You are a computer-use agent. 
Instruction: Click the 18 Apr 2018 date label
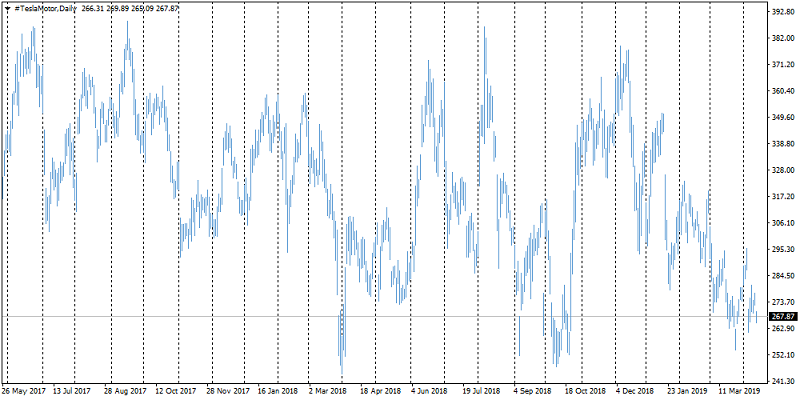coord(381,390)
